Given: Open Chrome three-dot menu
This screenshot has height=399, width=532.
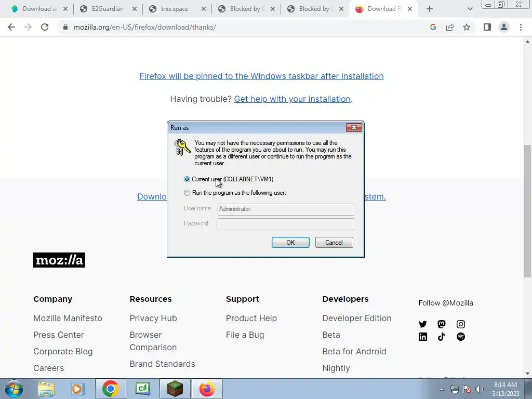Looking at the screenshot, I should [521, 27].
